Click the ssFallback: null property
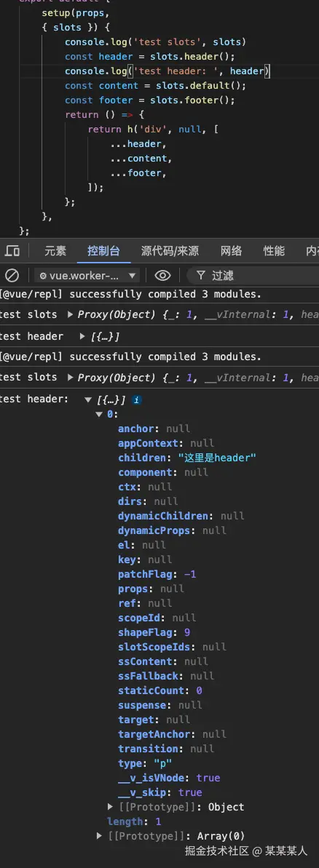The height and width of the screenshot is (868, 319). [166, 676]
